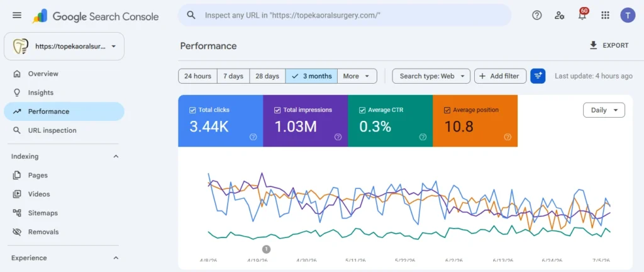Collapse the Indexing section
The image size is (644, 272).
coord(116,157)
